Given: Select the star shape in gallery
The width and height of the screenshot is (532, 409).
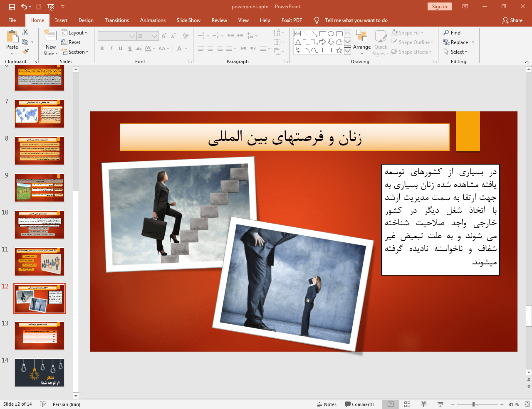Looking at the screenshot, I should pos(339,50).
